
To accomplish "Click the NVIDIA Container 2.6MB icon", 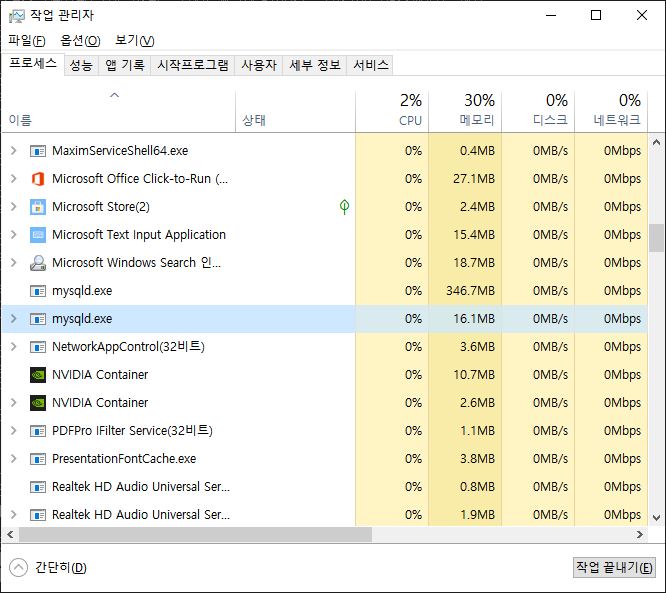I will click(x=38, y=403).
